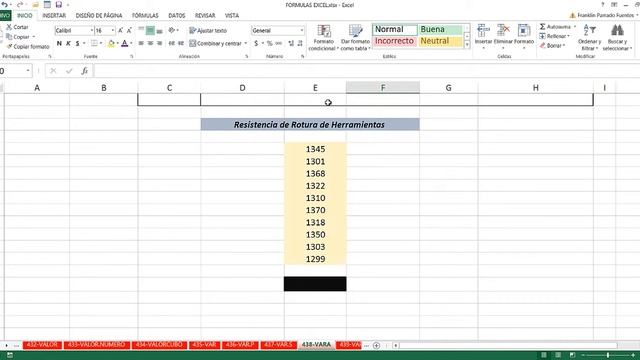The image size is (640, 360).
Task: Increase font size with larger A
Action: [120, 31]
